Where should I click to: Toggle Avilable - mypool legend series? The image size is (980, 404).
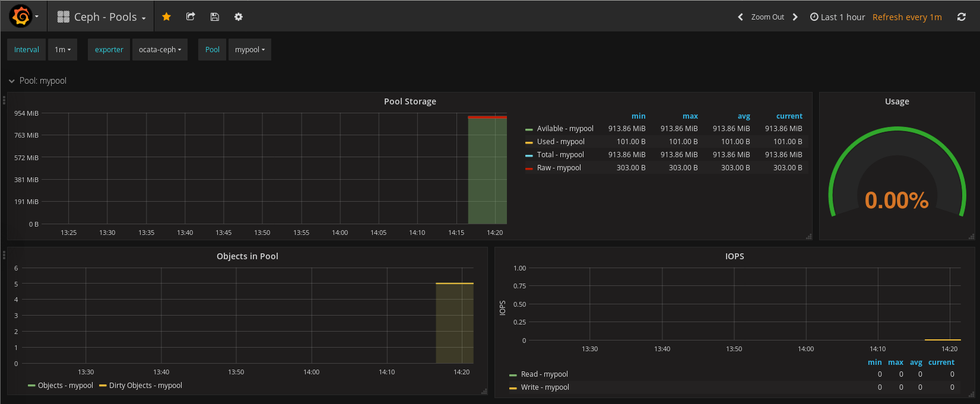coord(565,129)
